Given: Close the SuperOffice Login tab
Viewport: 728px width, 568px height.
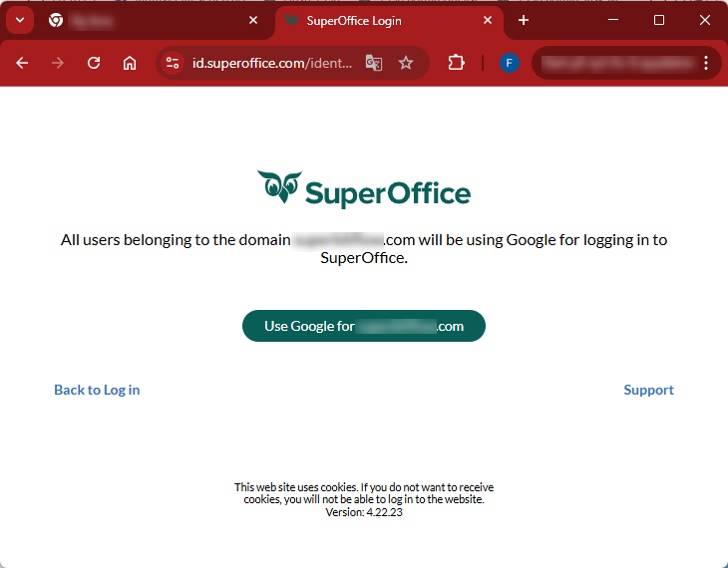Looking at the screenshot, I should (x=488, y=20).
